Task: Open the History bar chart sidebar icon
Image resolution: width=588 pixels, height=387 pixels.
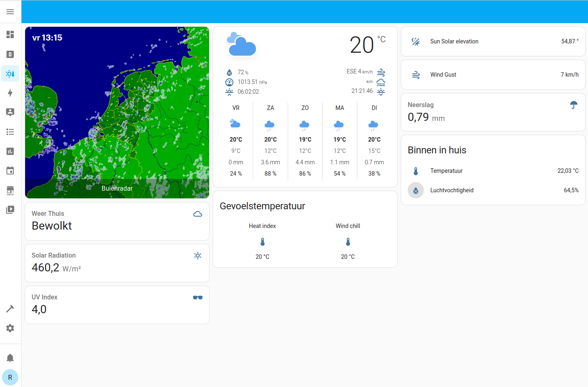Action: 10,151
